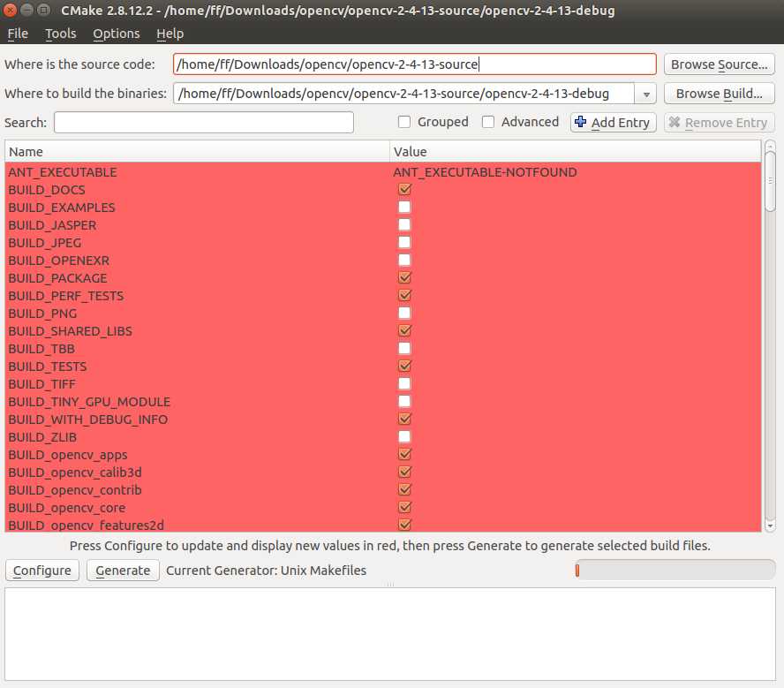Focus the Search input field
The height and width of the screenshot is (688, 784).
[203, 123]
